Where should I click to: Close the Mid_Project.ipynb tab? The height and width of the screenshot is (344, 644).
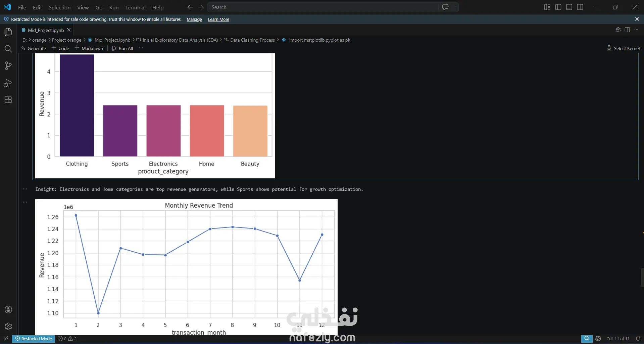(69, 30)
